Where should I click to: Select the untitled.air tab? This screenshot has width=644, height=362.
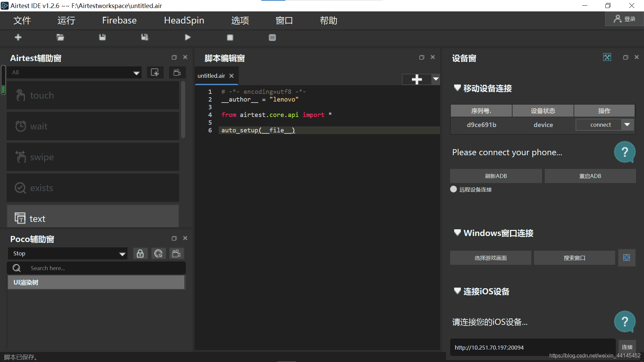click(x=211, y=75)
